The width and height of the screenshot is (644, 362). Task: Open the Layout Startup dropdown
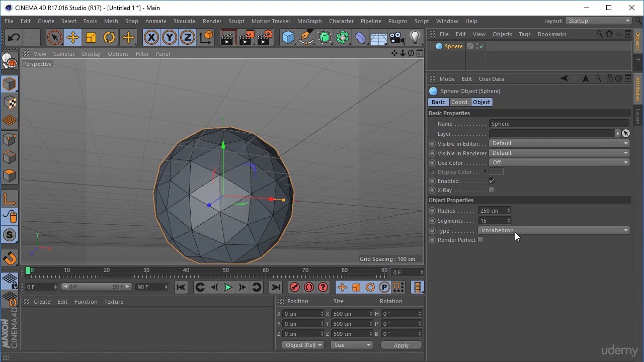pyautogui.click(x=598, y=21)
